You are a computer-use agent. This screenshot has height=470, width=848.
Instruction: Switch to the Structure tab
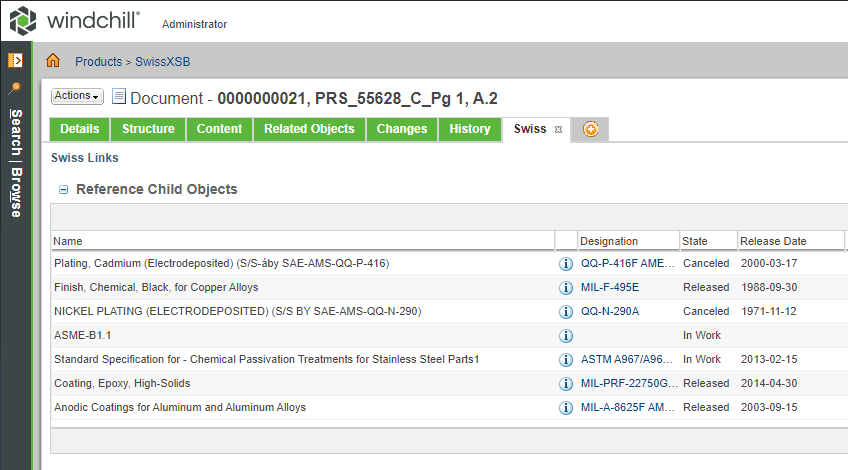[x=148, y=129]
